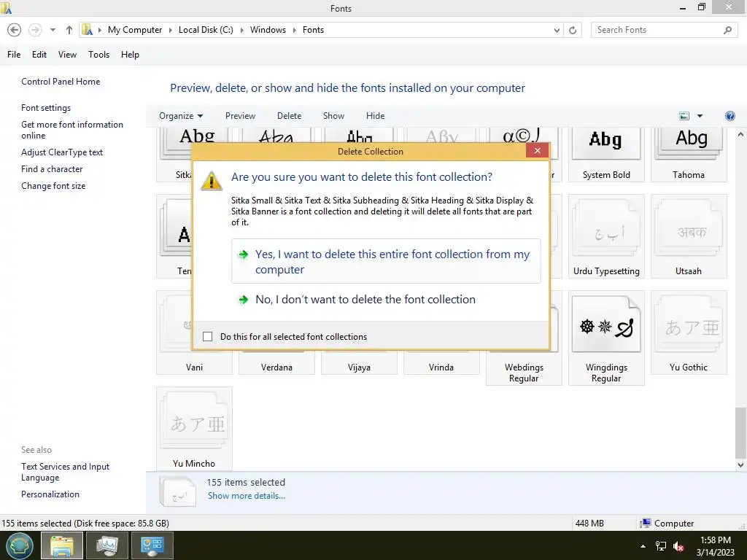The height and width of the screenshot is (560, 747).
Task: Choose No, don't delete the font collection
Action: [x=386, y=300]
